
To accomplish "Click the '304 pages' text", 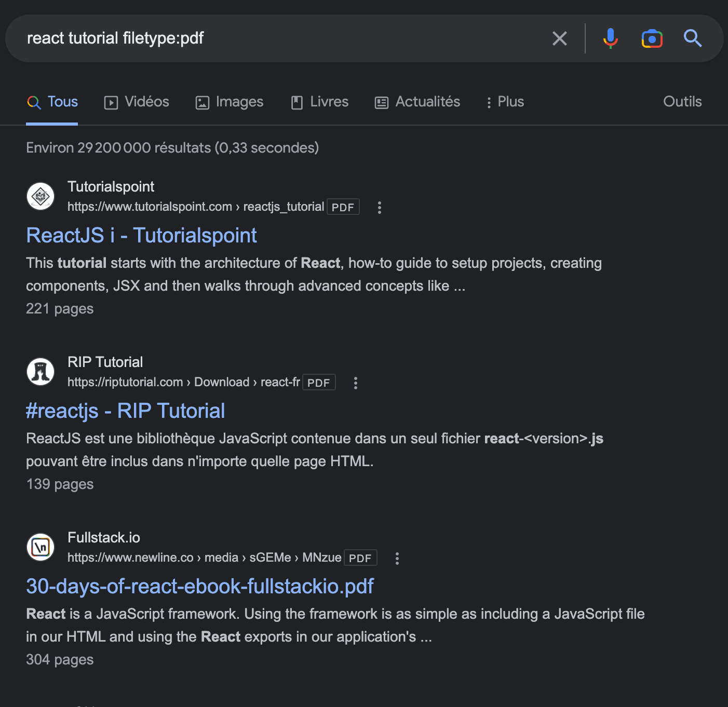I will (60, 660).
